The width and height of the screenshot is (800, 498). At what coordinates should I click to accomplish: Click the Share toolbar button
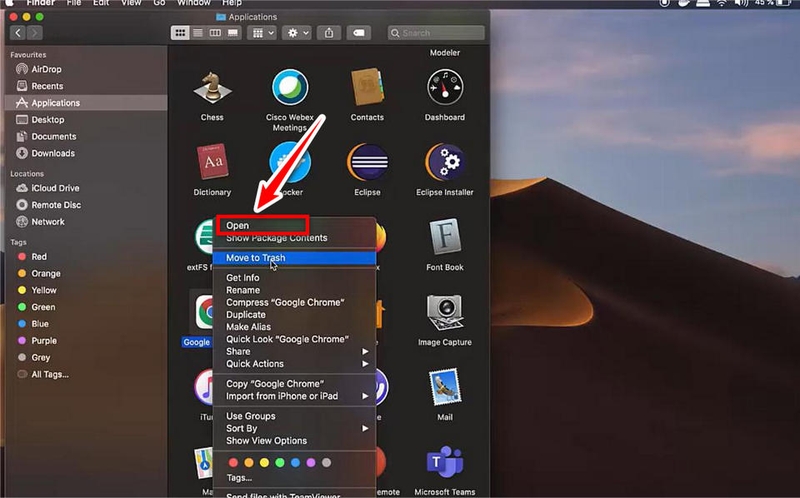329,33
